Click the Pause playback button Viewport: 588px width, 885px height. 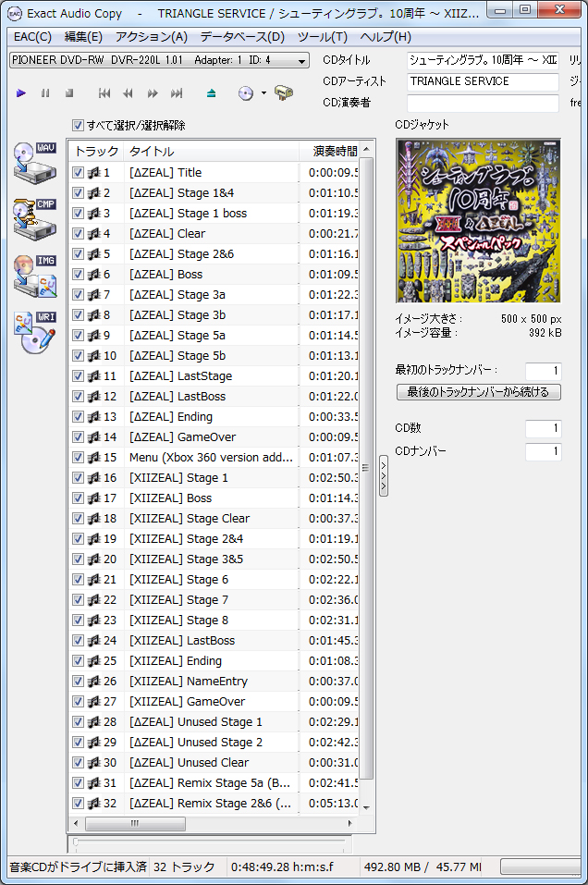tap(45, 93)
